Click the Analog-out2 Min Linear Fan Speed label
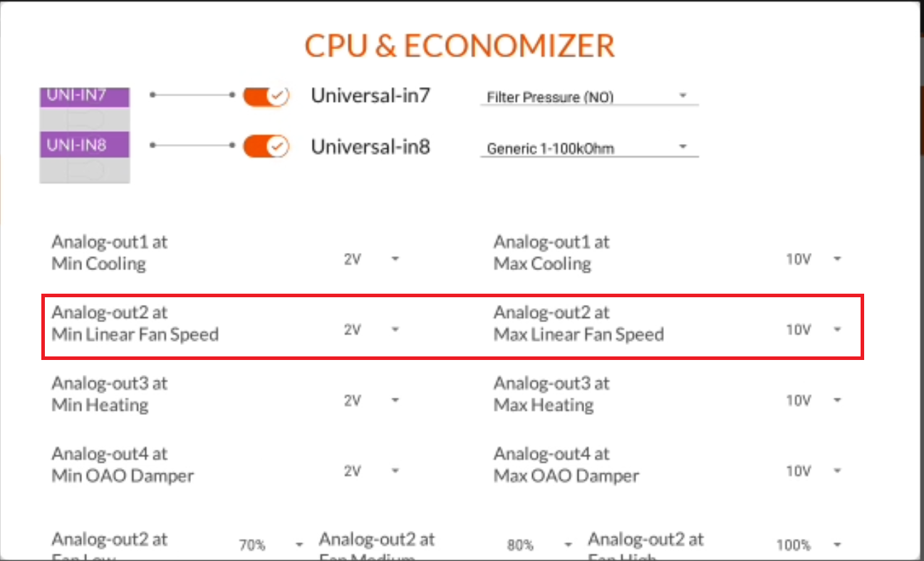924x561 pixels. (x=135, y=322)
